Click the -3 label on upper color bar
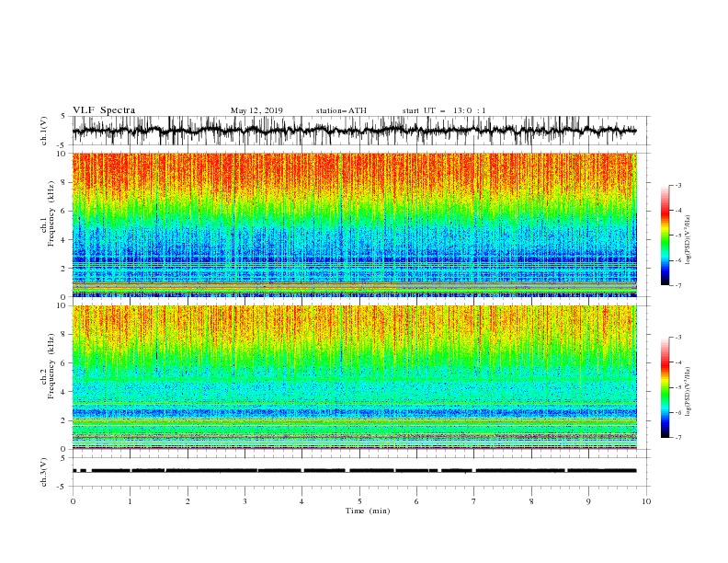 pos(677,185)
